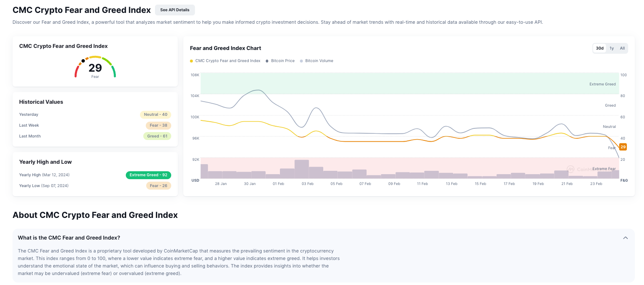This screenshot has height=285, width=644.
Task: Click the Extreme Greed - 92 yearly high badge
Action: tap(148, 175)
